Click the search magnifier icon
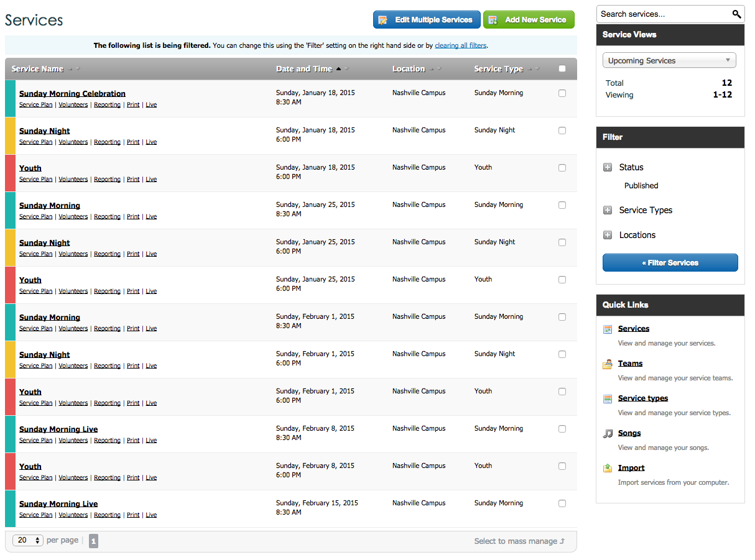755x560 pixels. [x=736, y=14]
